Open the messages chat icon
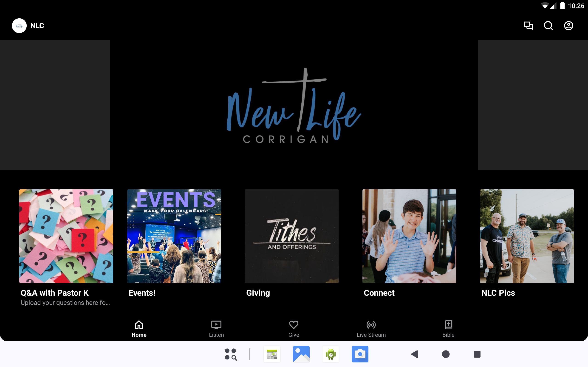This screenshot has width=588, height=367. [x=528, y=26]
